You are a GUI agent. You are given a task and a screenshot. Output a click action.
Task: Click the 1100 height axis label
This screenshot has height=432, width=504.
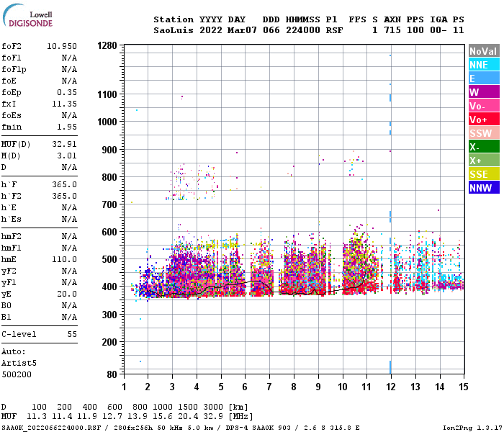pyautogui.click(x=107, y=94)
